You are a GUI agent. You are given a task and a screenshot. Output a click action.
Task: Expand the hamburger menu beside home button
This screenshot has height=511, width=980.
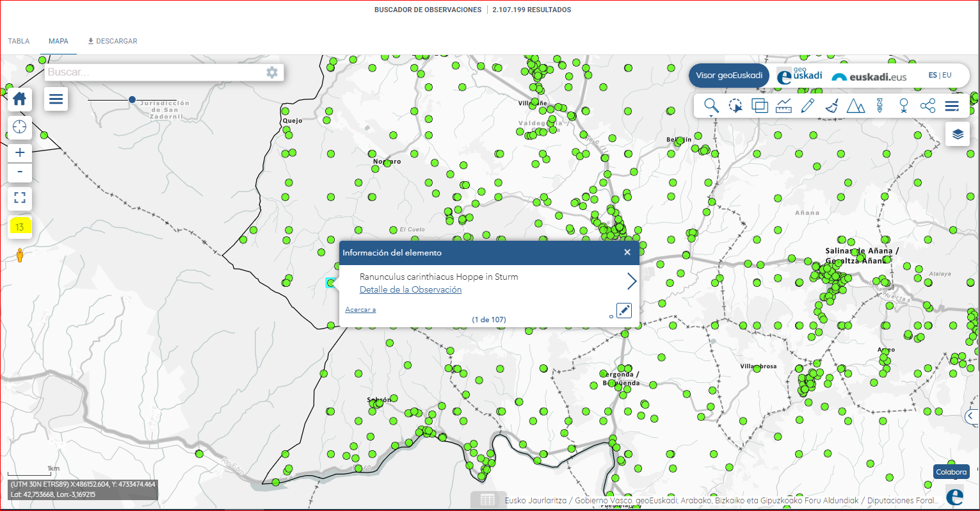(x=56, y=99)
